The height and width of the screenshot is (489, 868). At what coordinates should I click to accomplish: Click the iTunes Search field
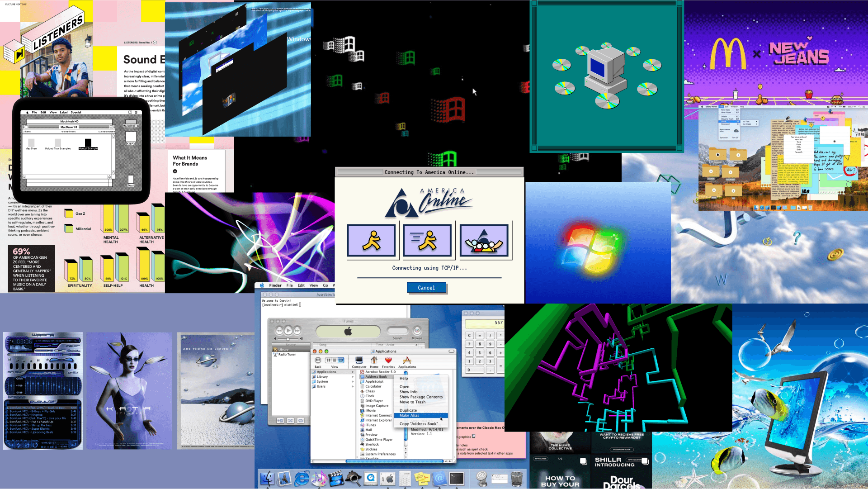(x=397, y=331)
